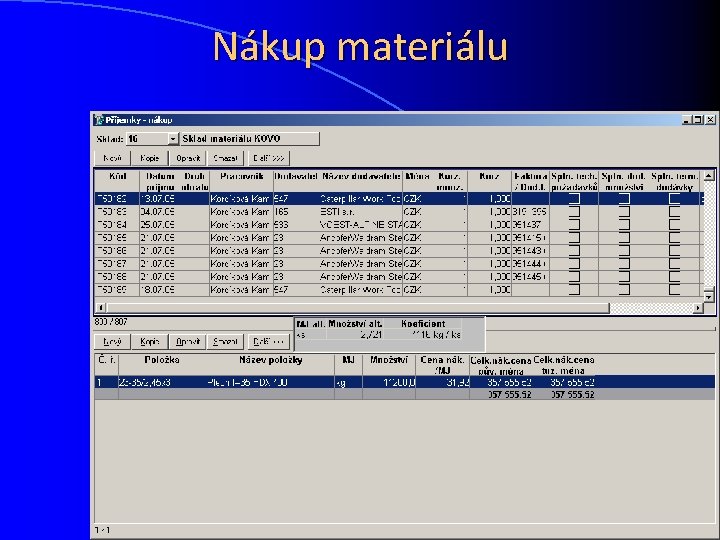Click the ESTI supplier name cell

tap(361, 212)
